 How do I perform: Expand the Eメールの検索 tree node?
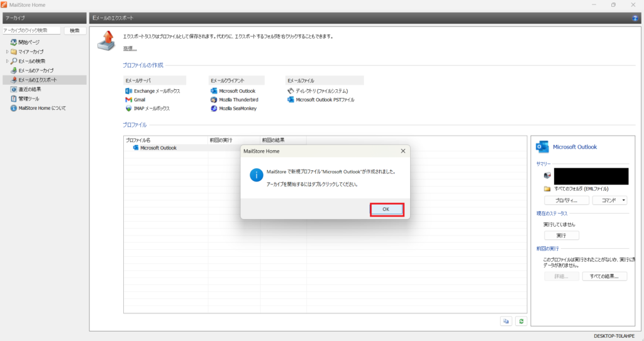pyautogui.click(x=7, y=61)
